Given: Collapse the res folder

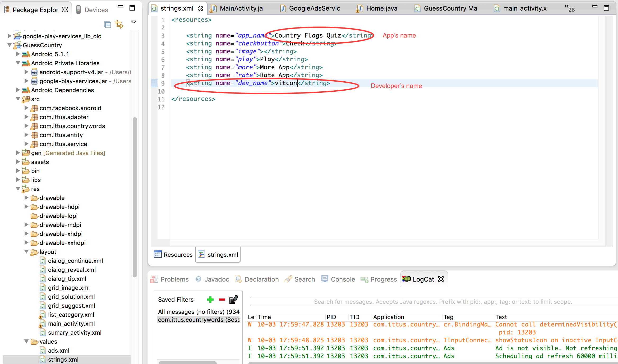Looking at the screenshot, I should [18, 189].
